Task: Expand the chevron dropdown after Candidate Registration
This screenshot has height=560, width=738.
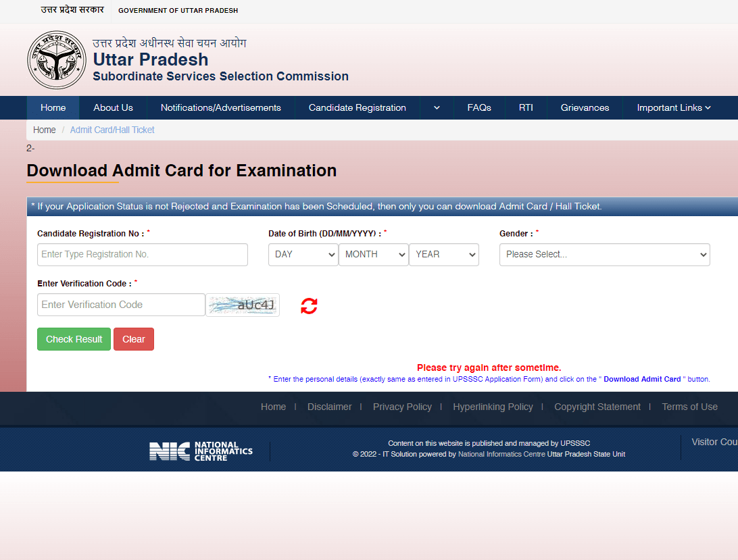Action: 437,108
